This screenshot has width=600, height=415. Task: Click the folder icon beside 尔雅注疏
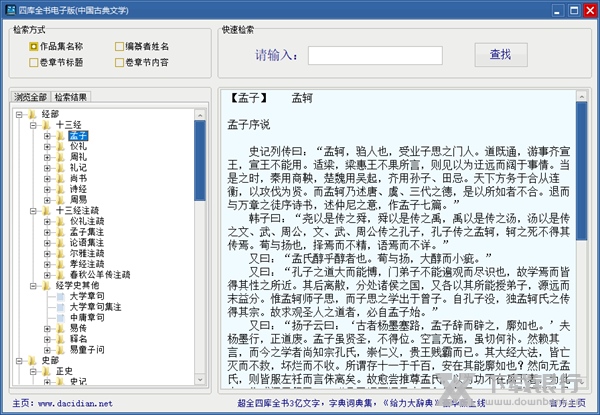click(x=60, y=253)
